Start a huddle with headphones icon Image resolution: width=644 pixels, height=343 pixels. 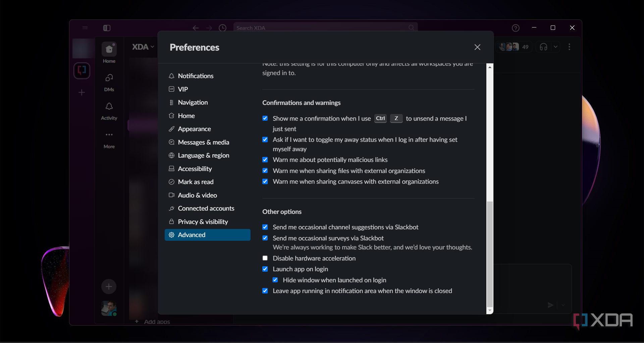543,47
